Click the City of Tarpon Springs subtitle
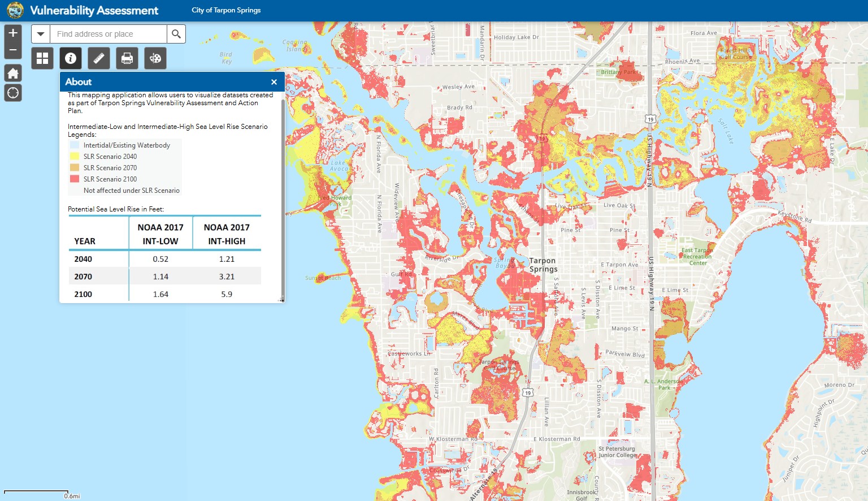The height and width of the screenshot is (501, 868). pyautogui.click(x=226, y=10)
